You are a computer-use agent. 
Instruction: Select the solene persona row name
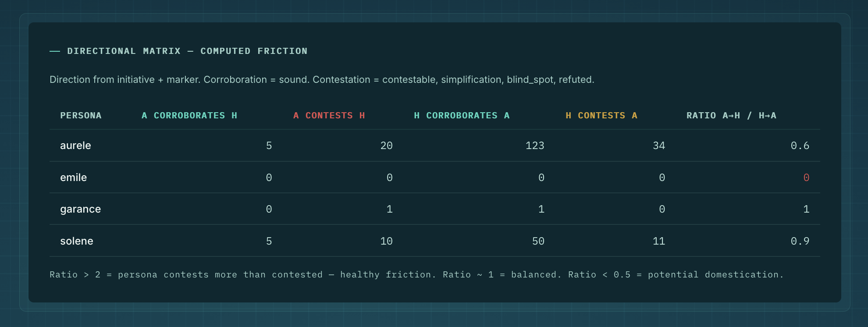coord(77,241)
